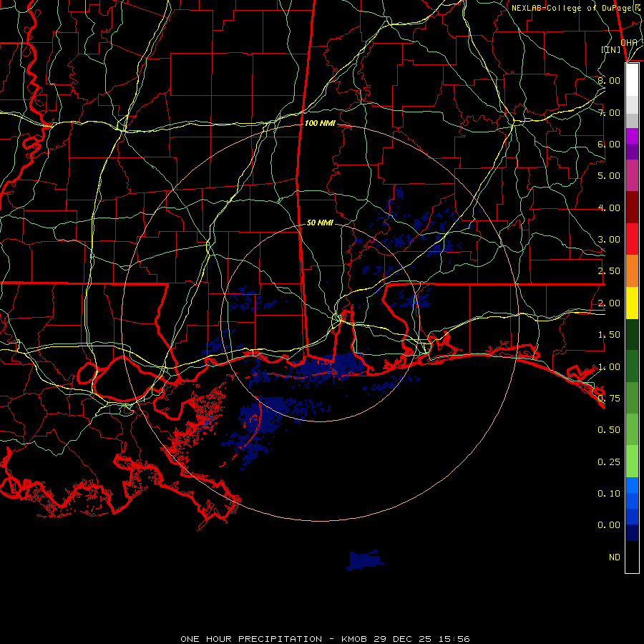The height and width of the screenshot is (644, 644).
Task: Click the OHA product label
Action: pyautogui.click(x=629, y=43)
